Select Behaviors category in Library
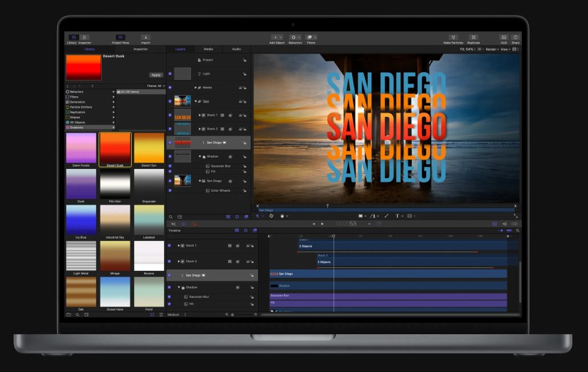Viewport: 588px width, 372px height. click(90, 91)
